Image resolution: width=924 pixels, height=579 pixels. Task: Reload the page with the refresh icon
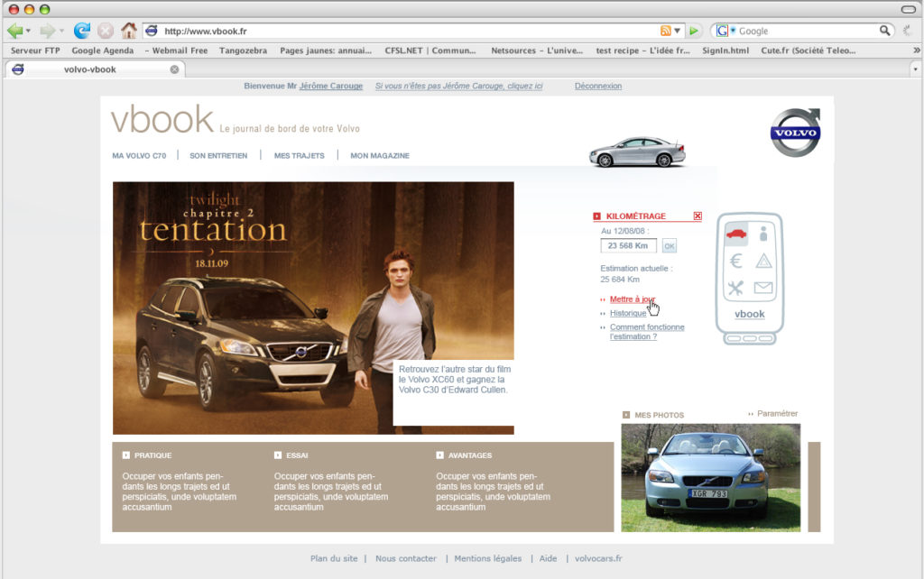82,30
